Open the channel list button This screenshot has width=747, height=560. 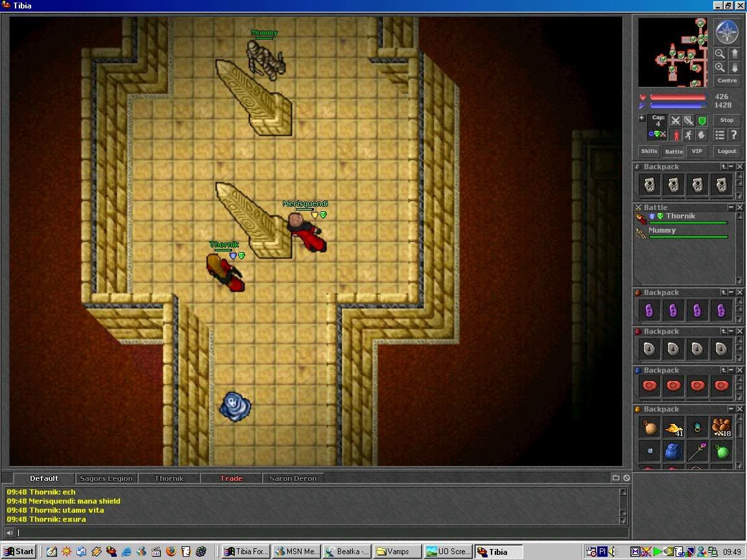[x=615, y=478]
